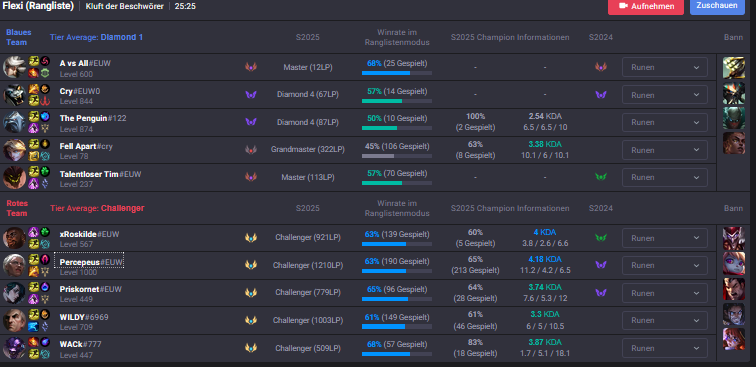756x367 pixels.
Task: Click first banned champion of red team
Action: click(x=734, y=238)
